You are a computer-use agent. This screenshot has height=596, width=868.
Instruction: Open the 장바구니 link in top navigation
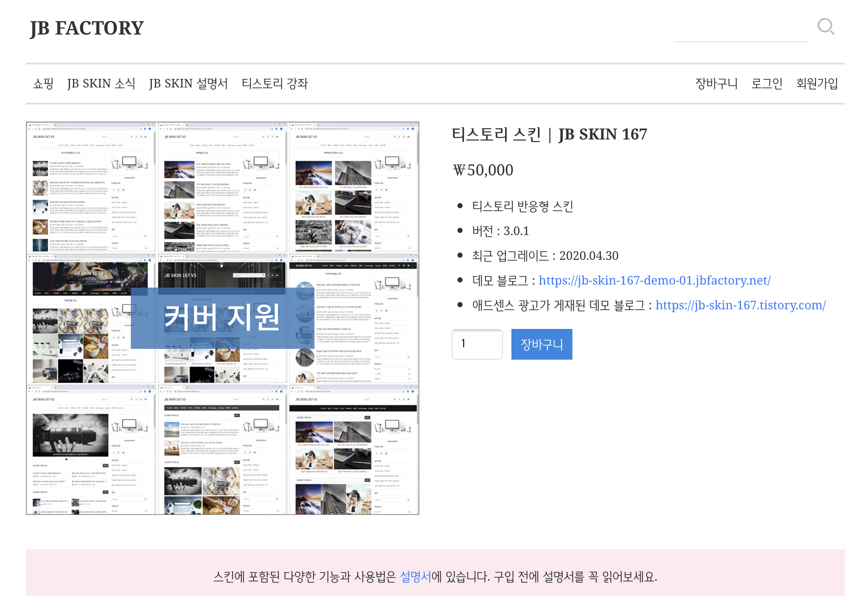(716, 83)
